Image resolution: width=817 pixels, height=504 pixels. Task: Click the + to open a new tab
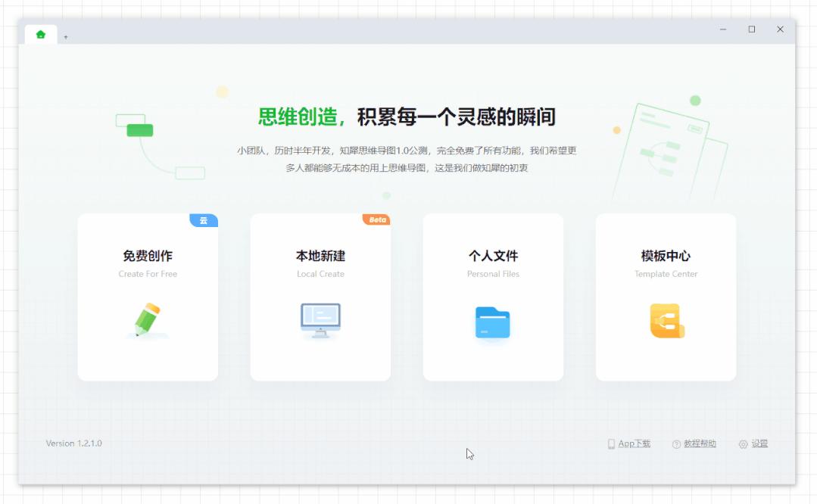click(x=66, y=36)
